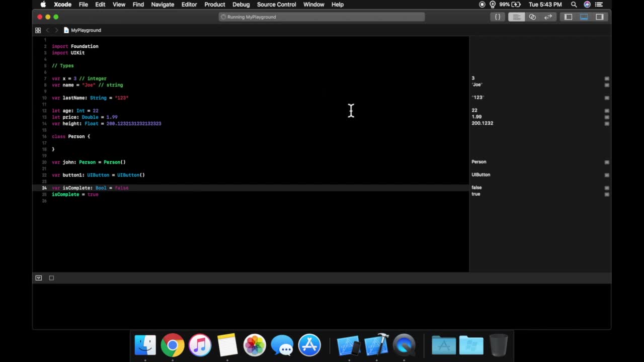
Task: Open Spotlight search
Action: pos(574,5)
